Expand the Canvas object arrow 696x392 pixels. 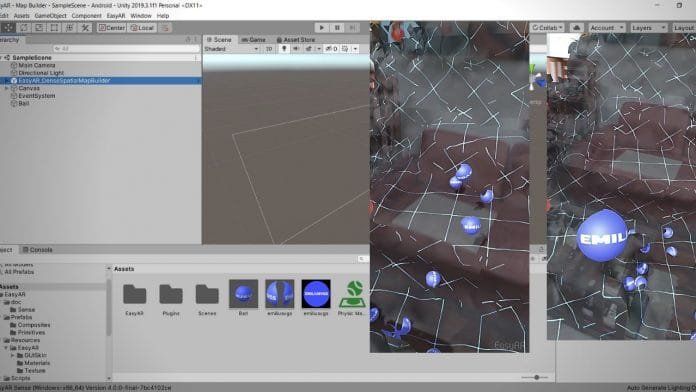(x=6, y=88)
